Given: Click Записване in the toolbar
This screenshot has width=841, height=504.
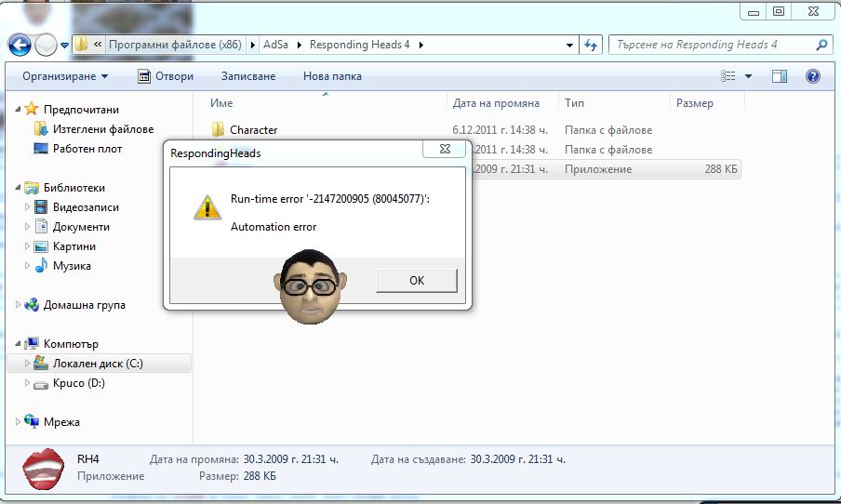Looking at the screenshot, I should tap(248, 76).
